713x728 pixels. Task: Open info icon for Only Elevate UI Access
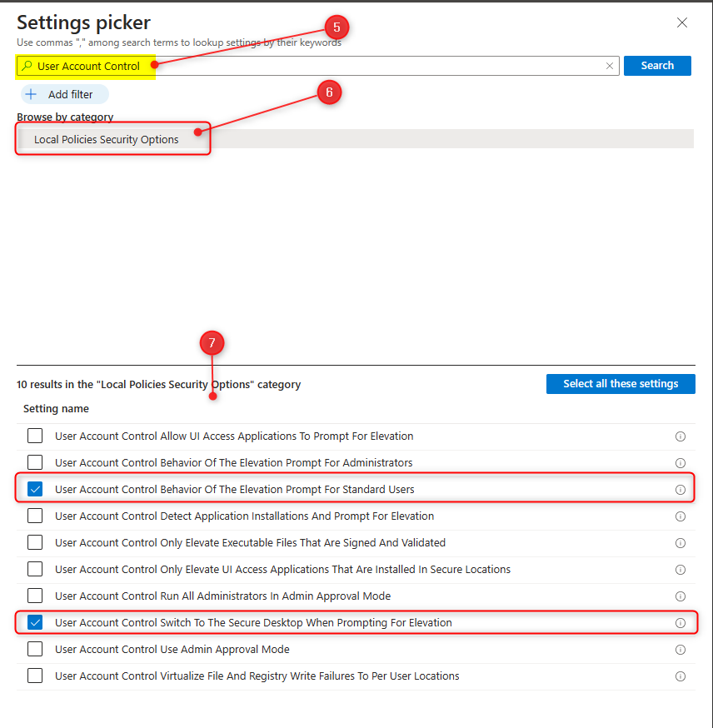(x=680, y=570)
